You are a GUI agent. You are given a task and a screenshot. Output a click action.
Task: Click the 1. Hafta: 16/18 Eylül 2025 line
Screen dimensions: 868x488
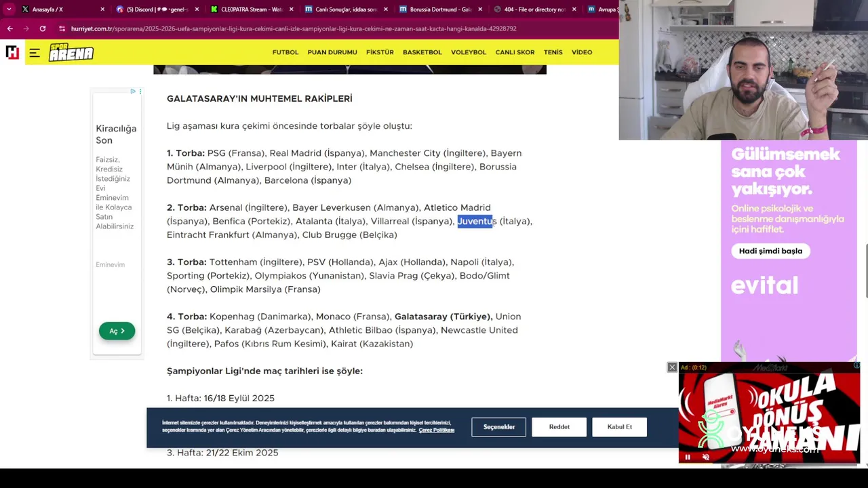click(220, 398)
